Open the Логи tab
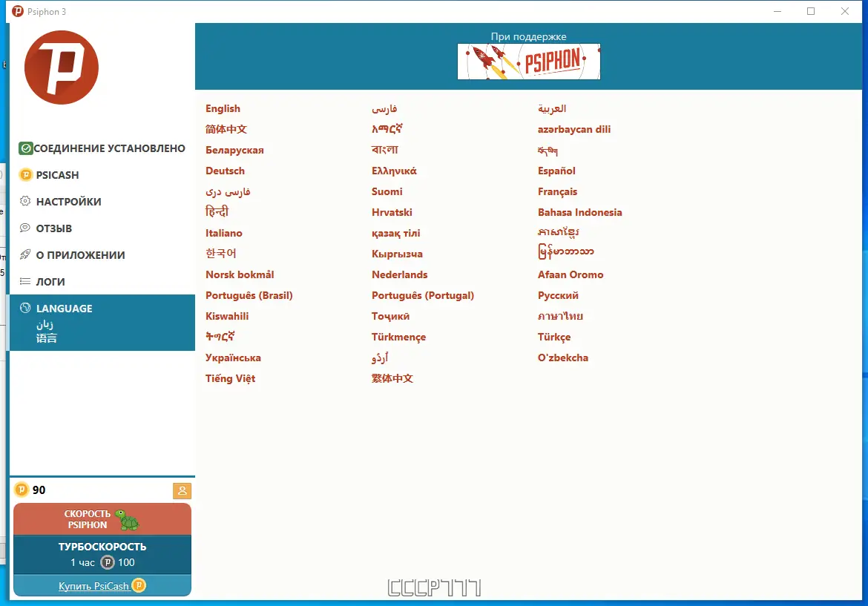The width and height of the screenshot is (868, 606). click(102, 281)
